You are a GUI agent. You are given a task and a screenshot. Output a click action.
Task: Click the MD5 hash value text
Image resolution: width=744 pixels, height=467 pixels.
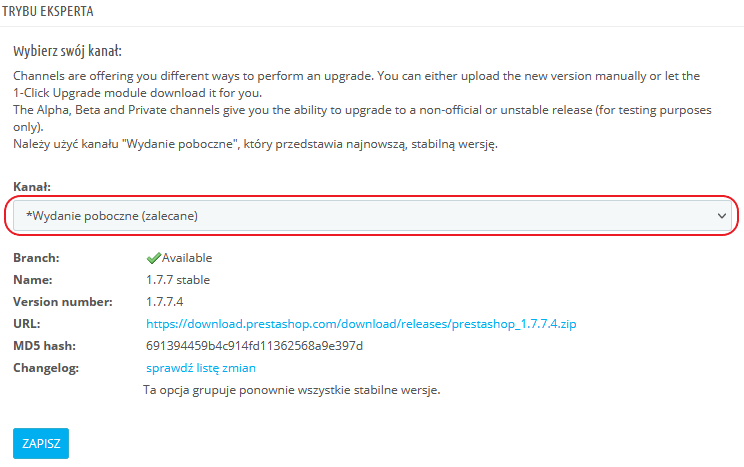coord(254,346)
